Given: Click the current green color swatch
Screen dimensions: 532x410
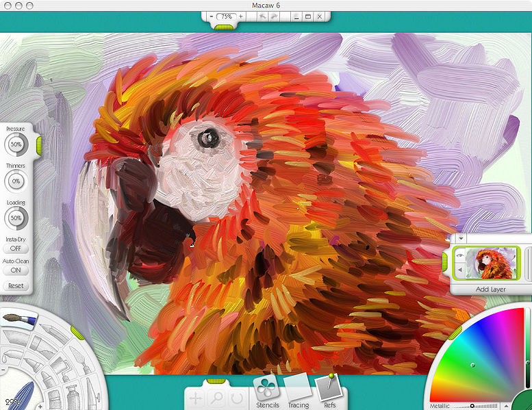Looking at the screenshot, I should tap(522, 401).
